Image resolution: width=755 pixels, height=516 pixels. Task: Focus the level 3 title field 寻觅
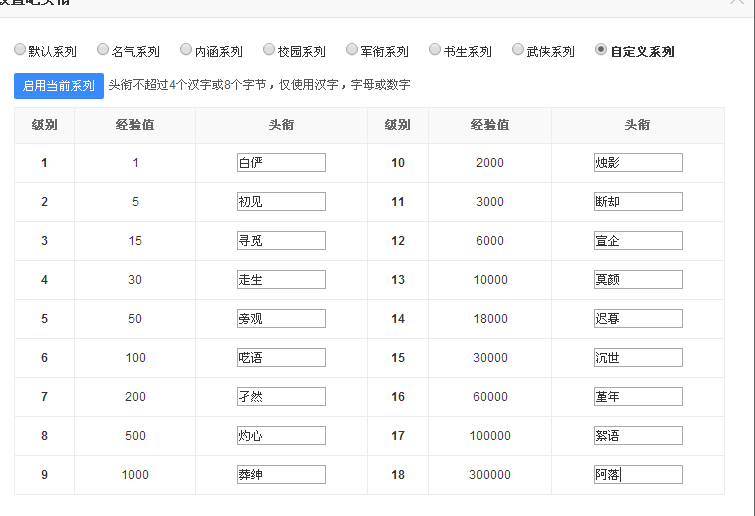pyautogui.click(x=281, y=240)
